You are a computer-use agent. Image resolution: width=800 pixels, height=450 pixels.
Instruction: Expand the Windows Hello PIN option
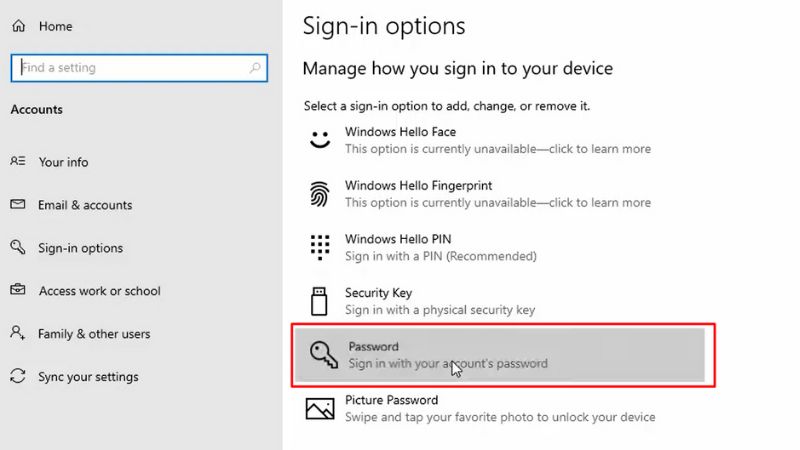click(500, 247)
